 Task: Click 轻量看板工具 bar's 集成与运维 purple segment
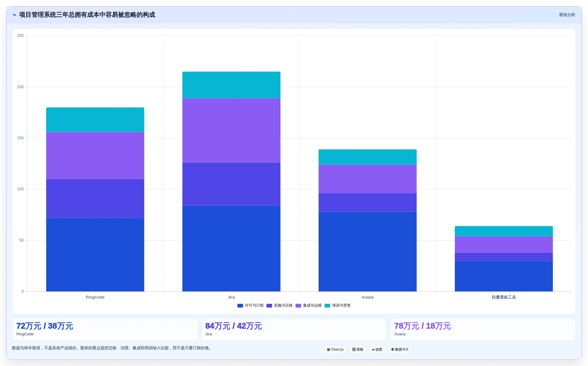504,244
